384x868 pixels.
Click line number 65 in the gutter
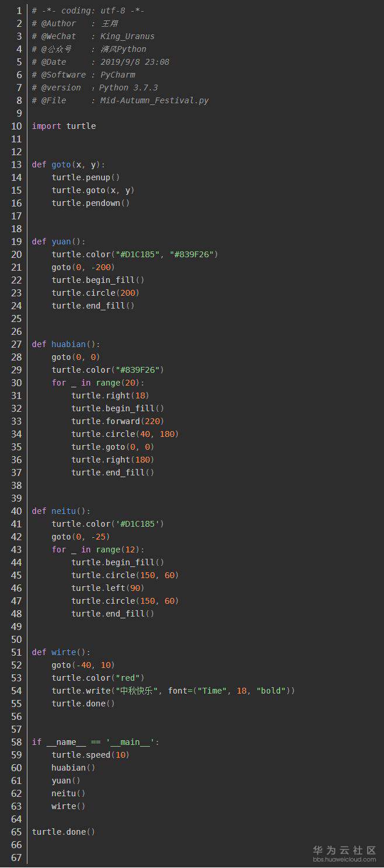tap(16, 832)
